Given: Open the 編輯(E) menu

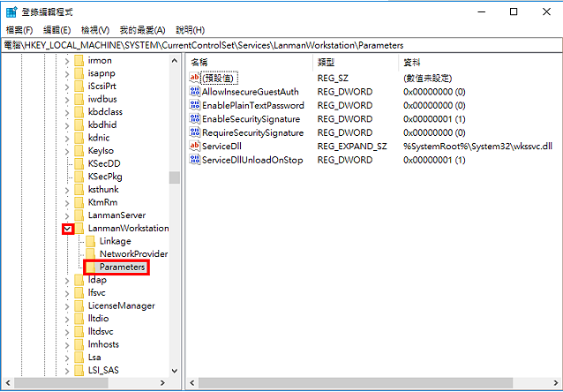Looking at the screenshot, I should [x=56, y=30].
